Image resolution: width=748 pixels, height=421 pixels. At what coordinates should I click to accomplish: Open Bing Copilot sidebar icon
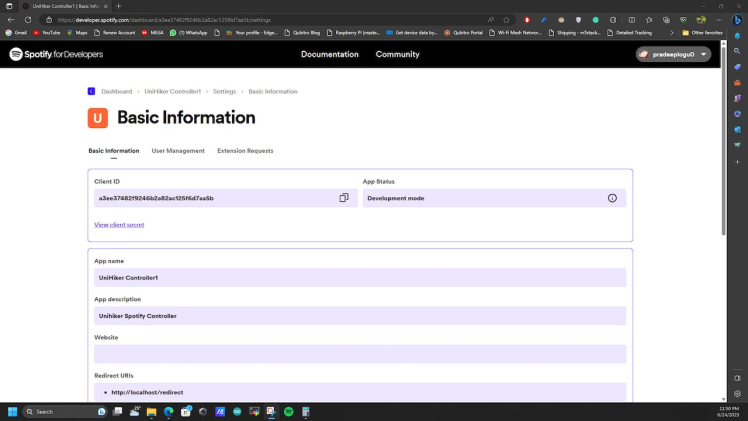737,19
